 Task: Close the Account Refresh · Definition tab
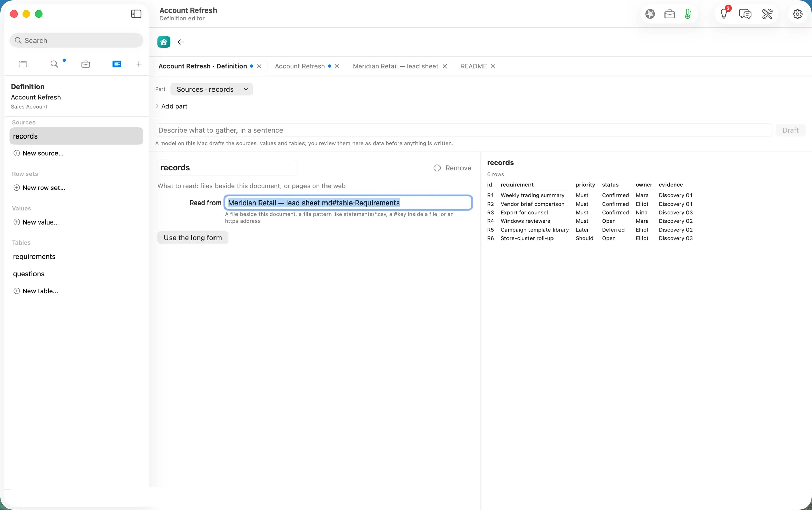[259, 66]
